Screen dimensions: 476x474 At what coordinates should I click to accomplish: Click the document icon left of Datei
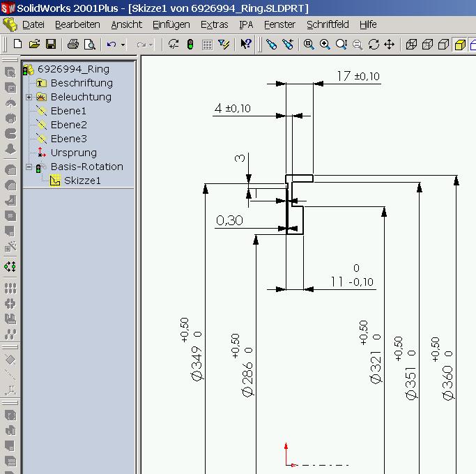(x=10, y=24)
